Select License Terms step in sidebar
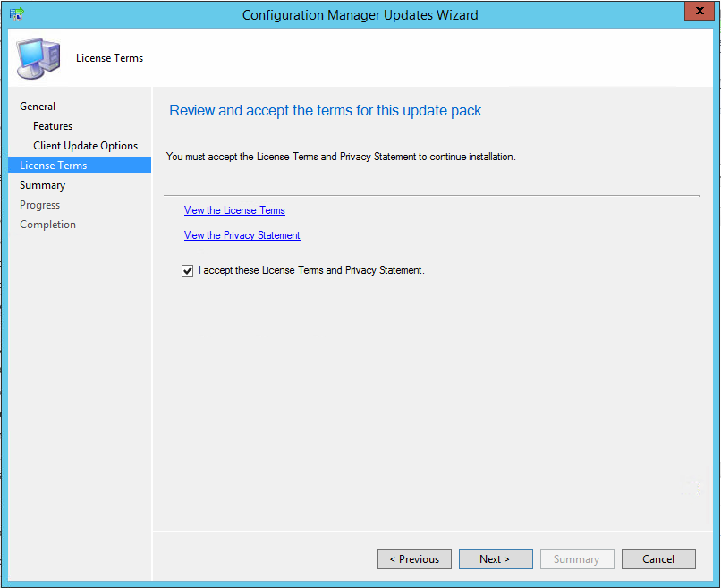Image resolution: width=721 pixels, height=588 pixels. click(x=80, y=166)
